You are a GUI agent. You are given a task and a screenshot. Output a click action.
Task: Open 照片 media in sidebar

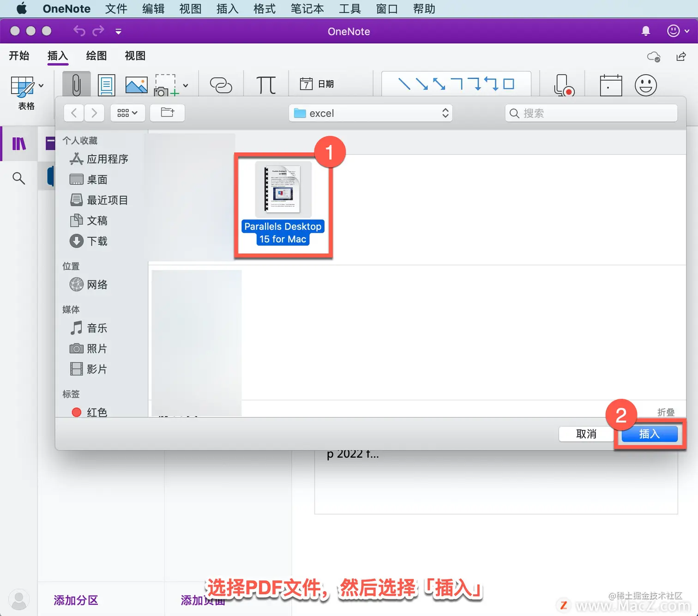[x=89, y=349]
